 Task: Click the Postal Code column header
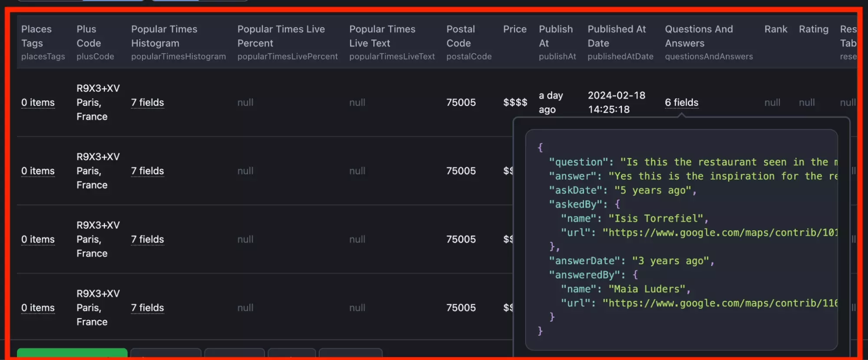pyautogui.click(x=460, y=37)
